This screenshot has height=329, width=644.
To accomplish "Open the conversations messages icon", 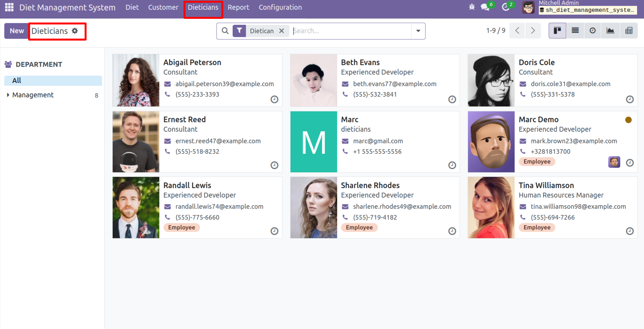I will 485,7.
